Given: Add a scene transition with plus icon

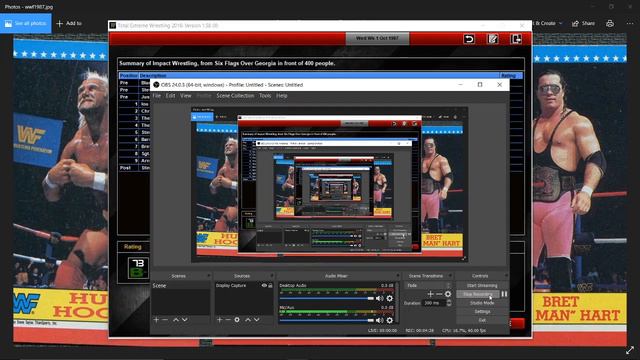Looking at the screenshot, I should pos(430,294).
